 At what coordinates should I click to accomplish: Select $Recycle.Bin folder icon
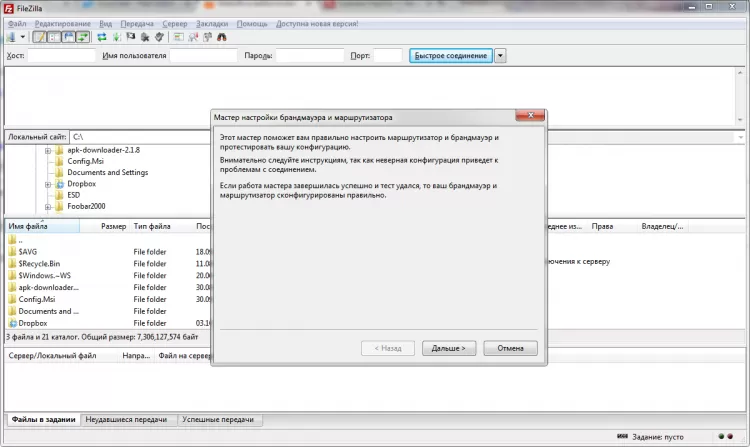(12, 263)
